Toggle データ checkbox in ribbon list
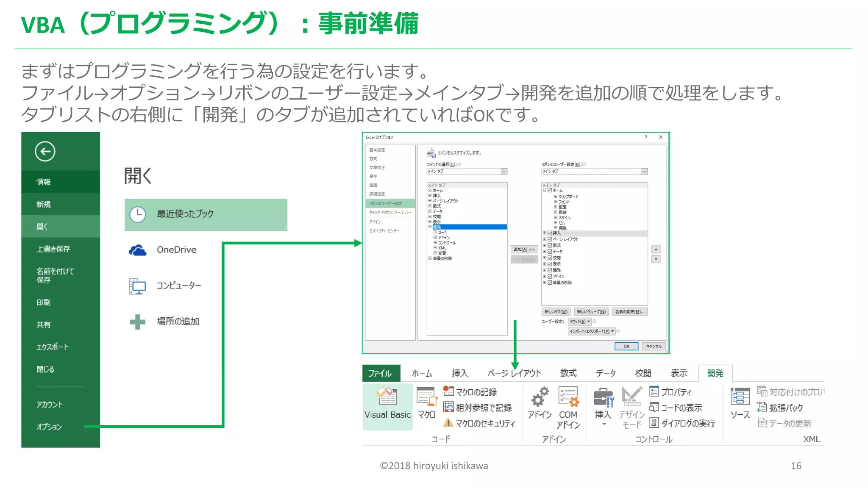Screen dimensions: 868x488 coord(550,252)
